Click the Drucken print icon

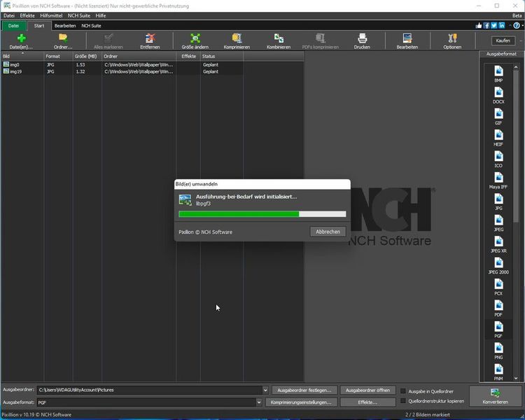click(362, 41)
